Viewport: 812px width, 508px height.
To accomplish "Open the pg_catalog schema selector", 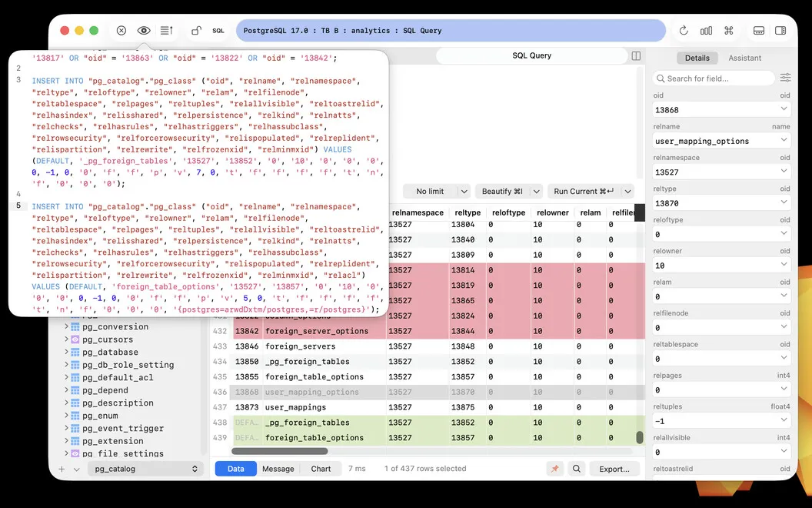I will tap(145, 469).
